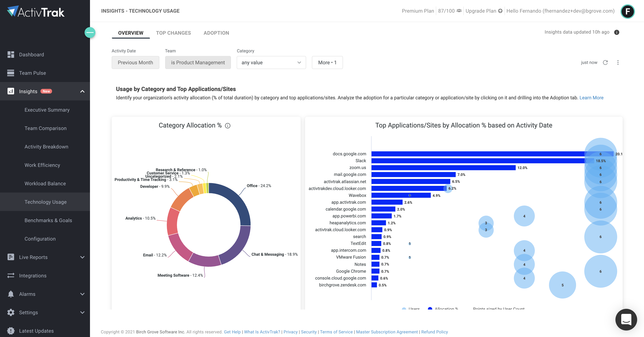This screenshot has height=337, width=644.
Task: Open the Refund Policy link
Action: click(435, 332)
